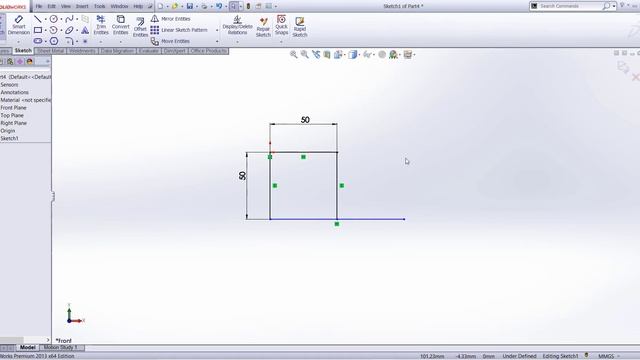Open Display/Delete Relations
The height and width of the screenshot is (360, 640).
coord(237,25)
